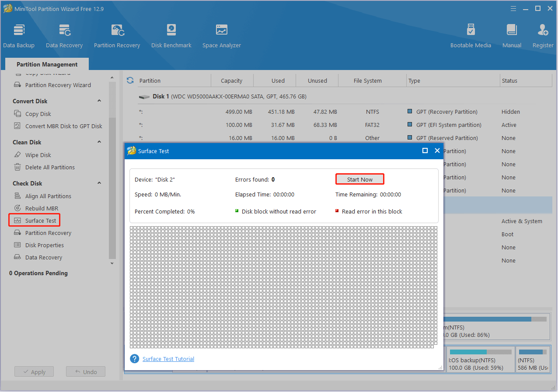The width and height of the screenshot is (558, 392).
Task: Refresh the partition list
Action: 130,80
